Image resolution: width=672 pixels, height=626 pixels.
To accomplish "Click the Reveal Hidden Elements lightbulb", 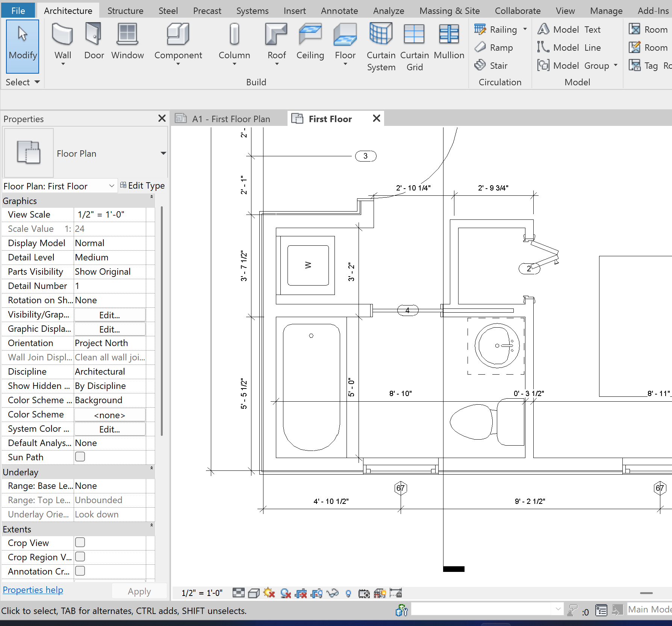I will click(x=348, y=593).
